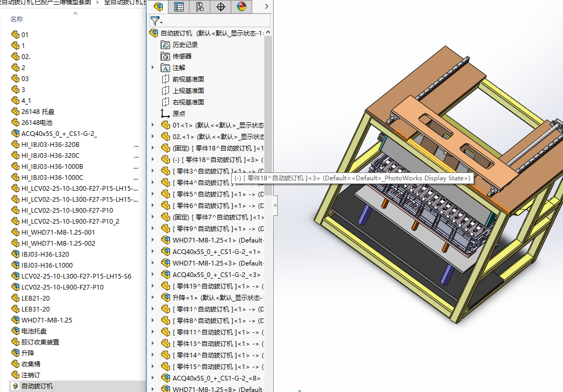Expand the 01<1> component node

pos(153,125)
